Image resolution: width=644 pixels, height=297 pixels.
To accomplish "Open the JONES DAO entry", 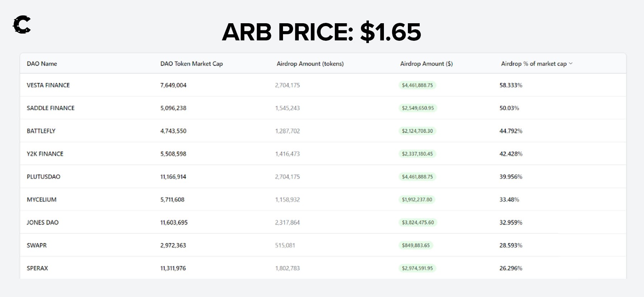I will [x=43, y=222].
